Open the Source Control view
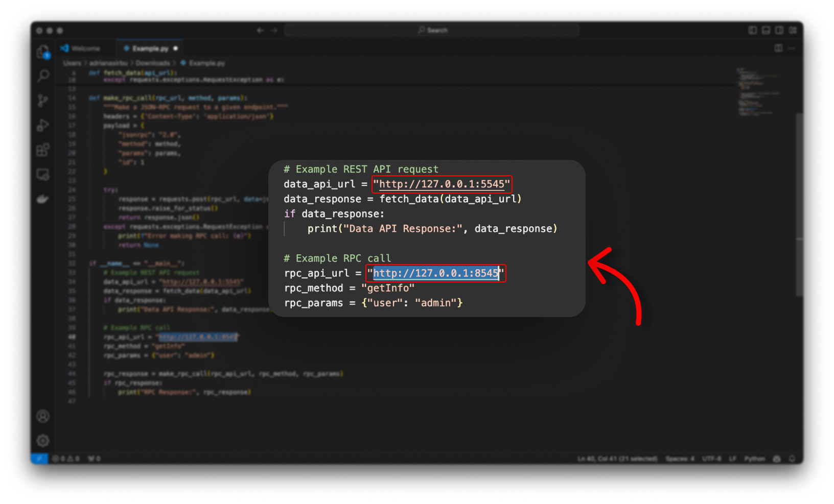Screen dimensions: 834x504 43,101
